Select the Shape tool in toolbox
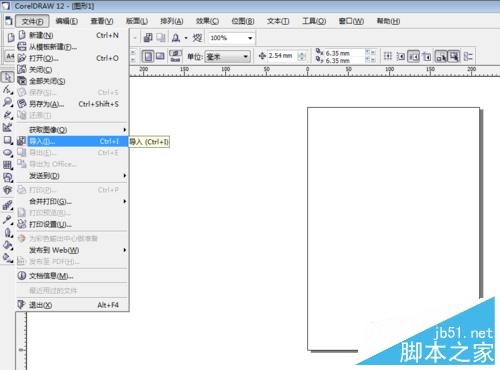500x370 pixels. click(x=8, y=89)
